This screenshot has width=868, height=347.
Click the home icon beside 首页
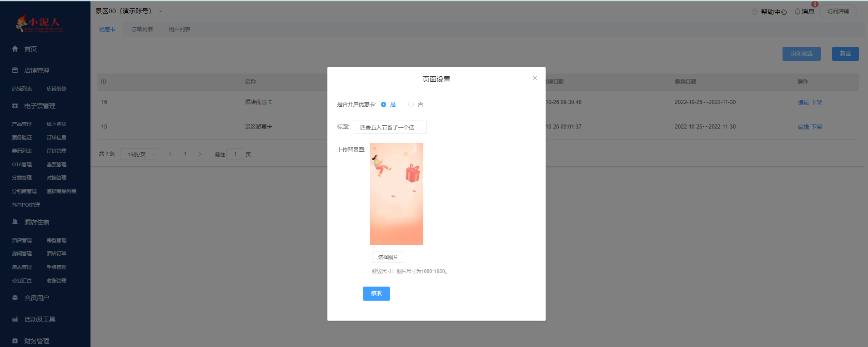tap(15, 49)
